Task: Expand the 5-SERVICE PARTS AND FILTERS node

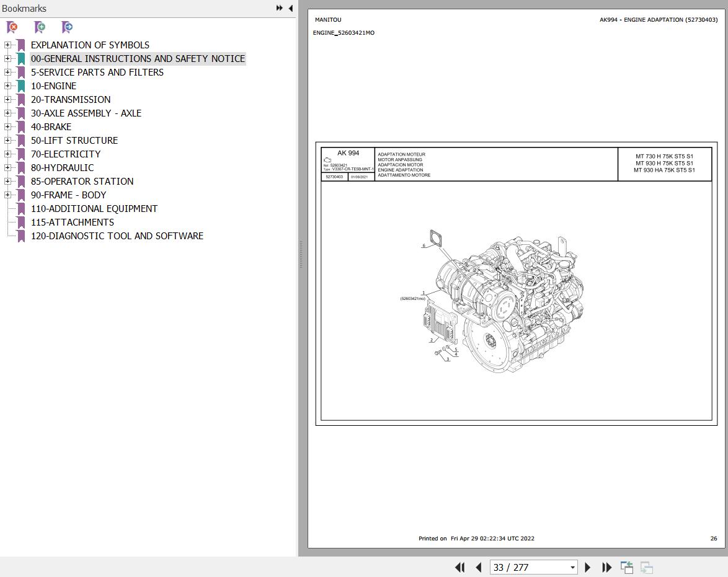Action: coord(7,73)
